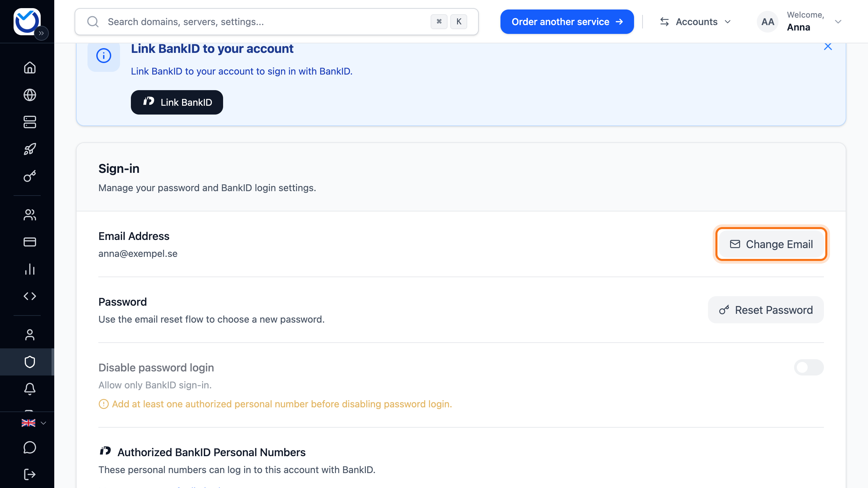Select the security shield menu item
868x488 pixels.
(30, 362)
